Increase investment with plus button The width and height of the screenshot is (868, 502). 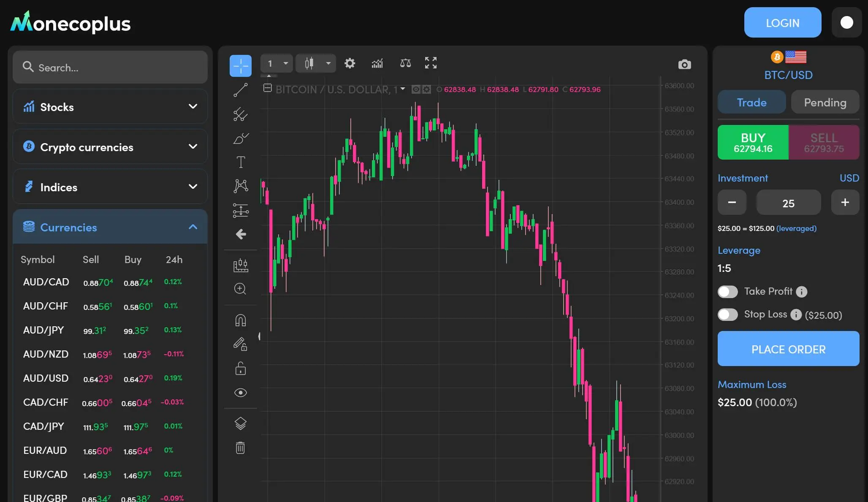(x=845, y=203)
